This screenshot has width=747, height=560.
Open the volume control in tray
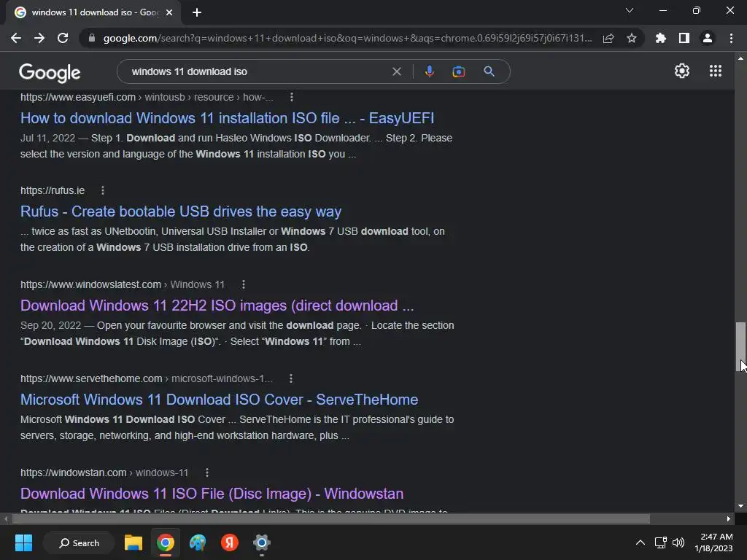678,542
